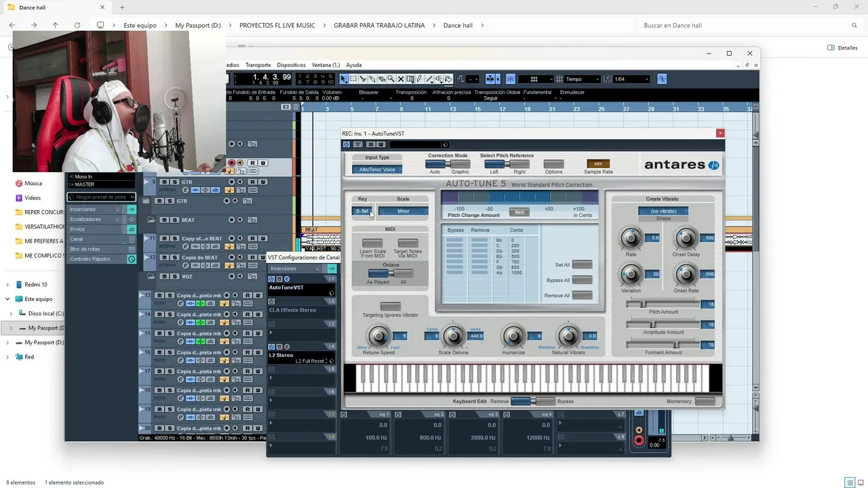Screen dimensions: 868x488
Task: Open the 1/64 quantize dropdown
Action: (x=631, y=79)
